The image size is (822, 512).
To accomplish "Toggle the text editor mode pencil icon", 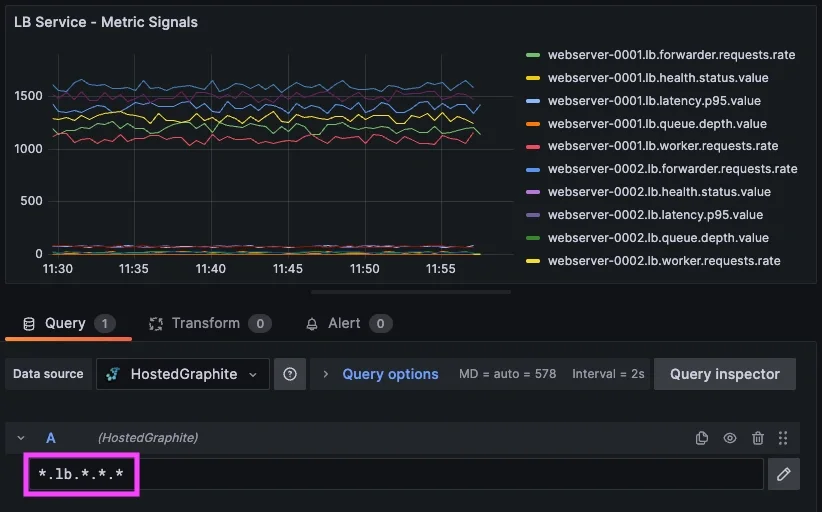I will pos(784,474).
